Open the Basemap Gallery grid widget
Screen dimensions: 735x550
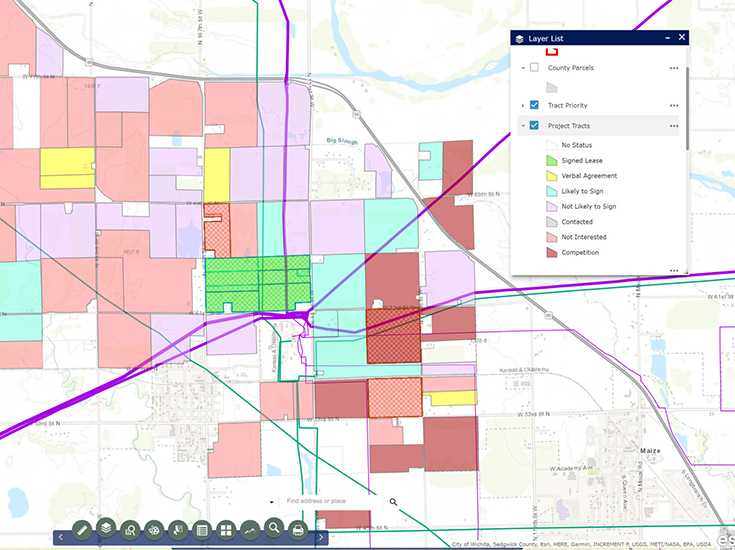tap(226, 530)
